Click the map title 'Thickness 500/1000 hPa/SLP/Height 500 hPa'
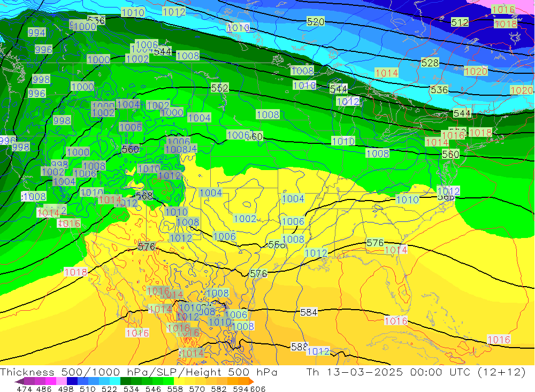The height and width of the screenshot is (392, 535). 139,372
